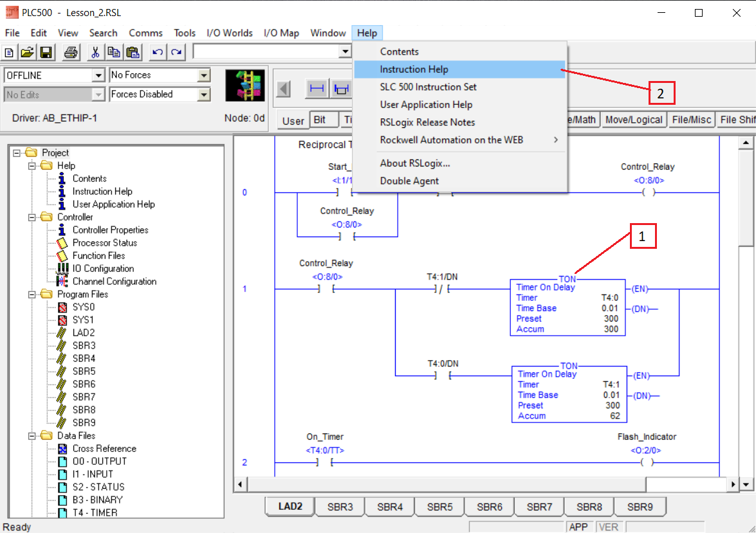
Task: Choose Double Agent menu item
Action: (460, 181)
